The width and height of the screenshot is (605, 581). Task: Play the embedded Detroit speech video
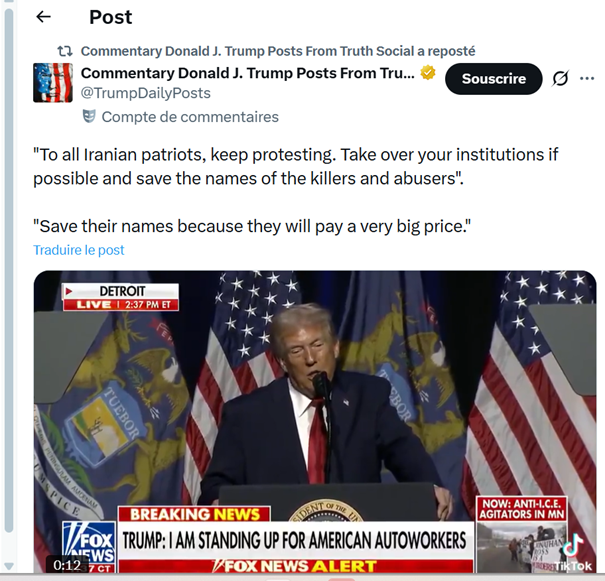pyautogui.click(x=315, y=421)
